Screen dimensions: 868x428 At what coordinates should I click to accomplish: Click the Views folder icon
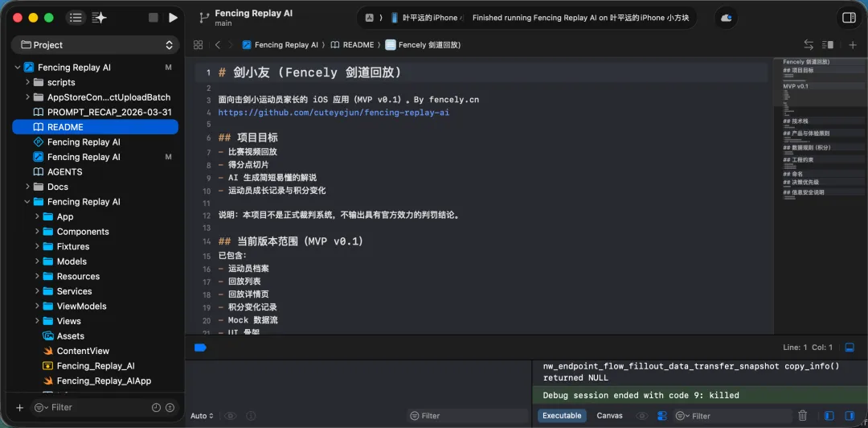47,321
